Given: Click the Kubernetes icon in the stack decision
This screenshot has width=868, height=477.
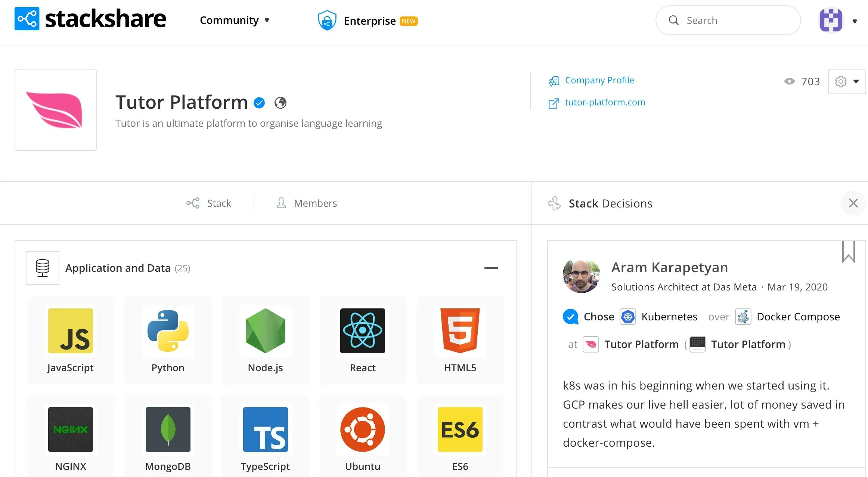Looking at the screenshot, I should 627,317.
